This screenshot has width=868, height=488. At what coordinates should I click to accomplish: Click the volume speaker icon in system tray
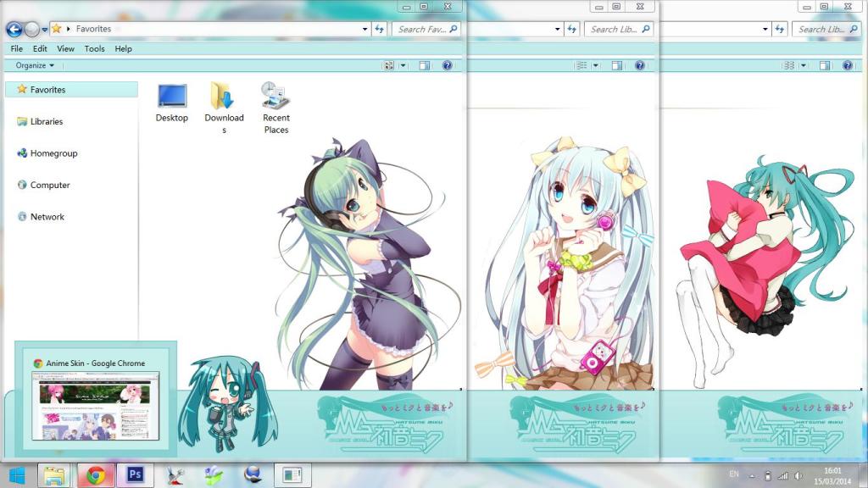pos(799,475)
